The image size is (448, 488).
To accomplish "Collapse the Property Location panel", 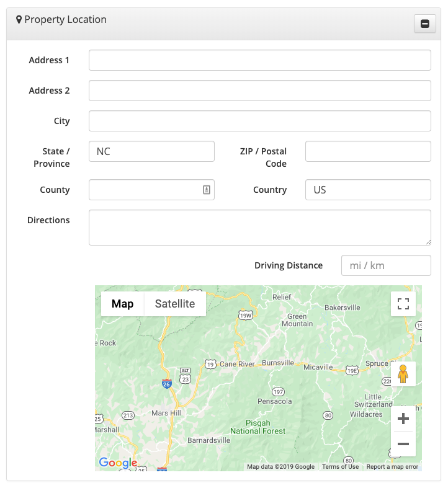I will point(424,24).
